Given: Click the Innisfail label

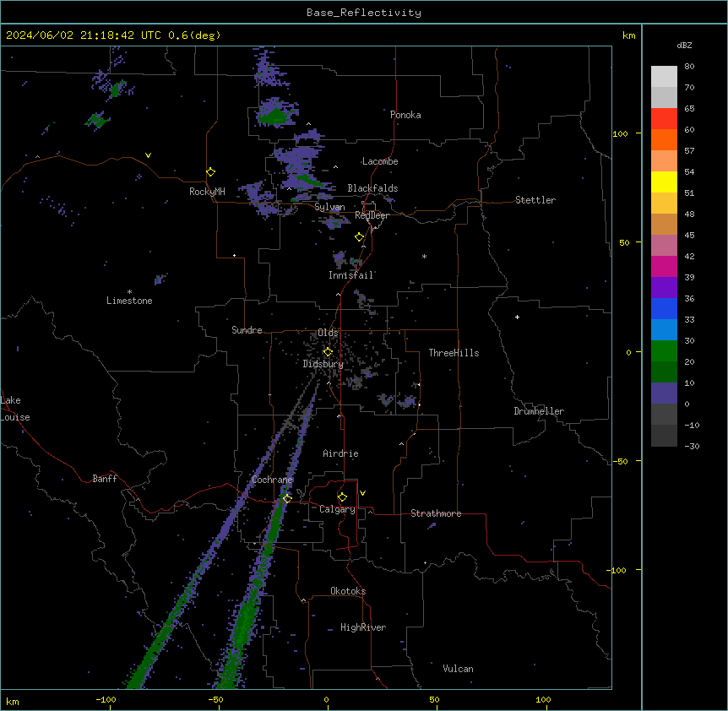Looking at the screenshot, I should [351, 275].
